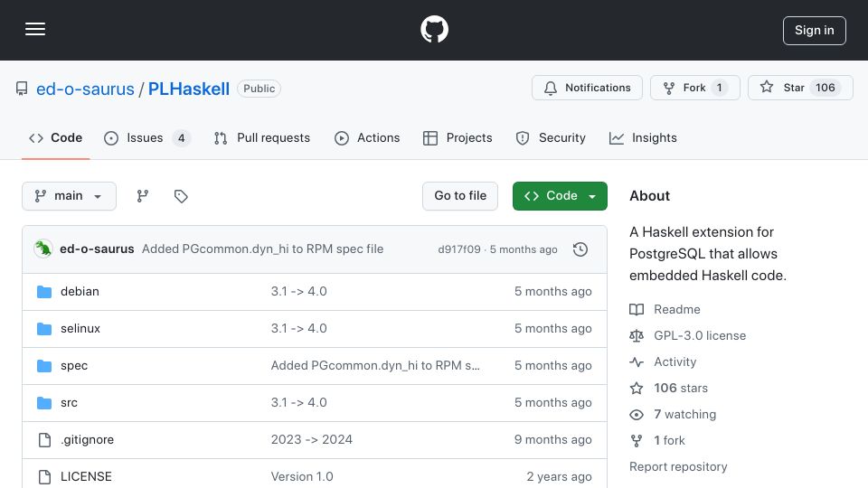Image resolution: width=868 pixels, height=488 pixels.
Task: Click the fork icon in About
Action: click(x=637, y=441)
